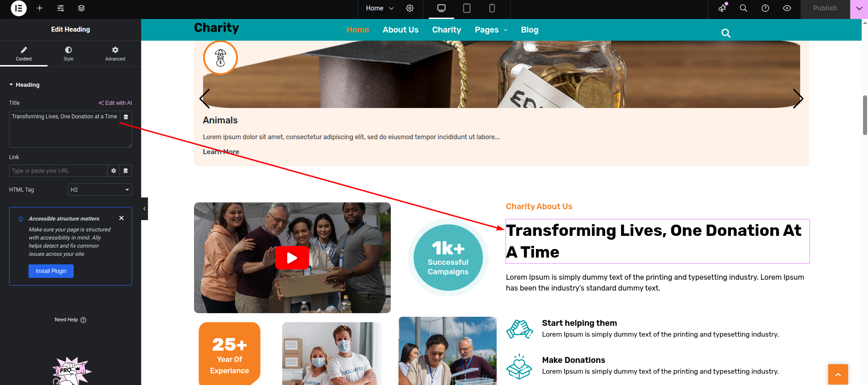868x385 pixels.
Task: Click the page vertical scrollbar thumb
Action: point(865,115)
